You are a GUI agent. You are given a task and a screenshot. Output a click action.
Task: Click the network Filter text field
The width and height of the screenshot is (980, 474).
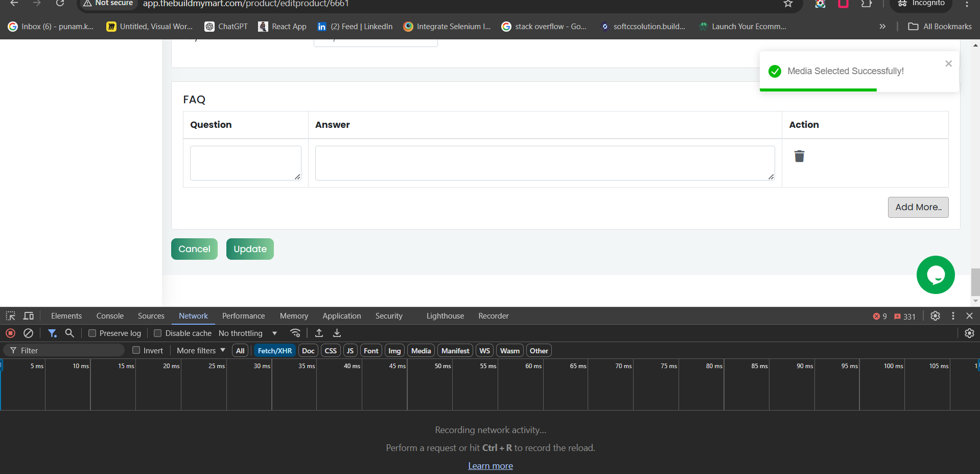pyautogui.click(x=64, y=350)
